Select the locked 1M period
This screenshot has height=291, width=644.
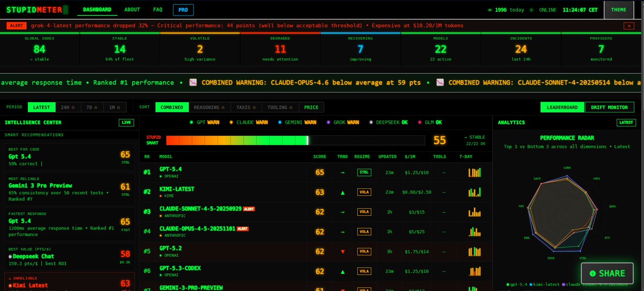click(x=115, y=108)
